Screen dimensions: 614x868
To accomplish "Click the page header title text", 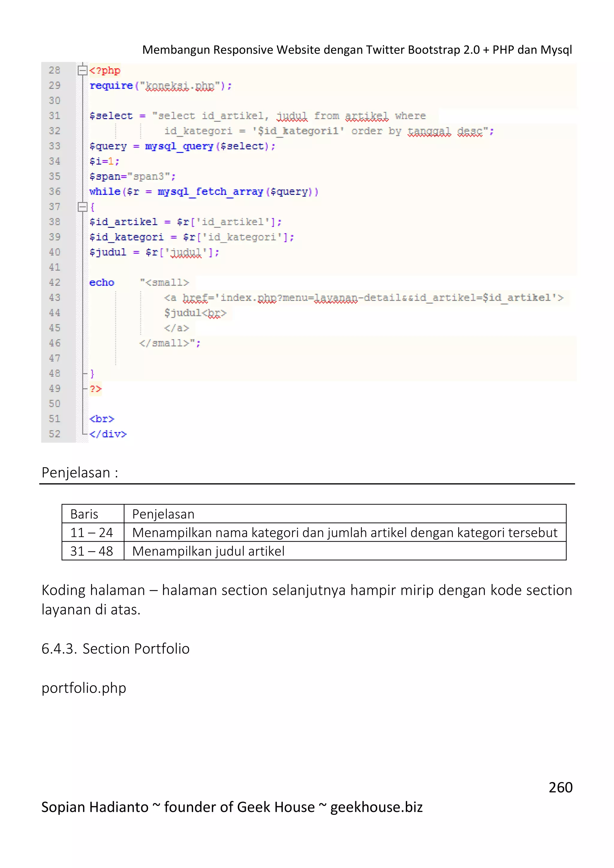I will tap(357, 49).
